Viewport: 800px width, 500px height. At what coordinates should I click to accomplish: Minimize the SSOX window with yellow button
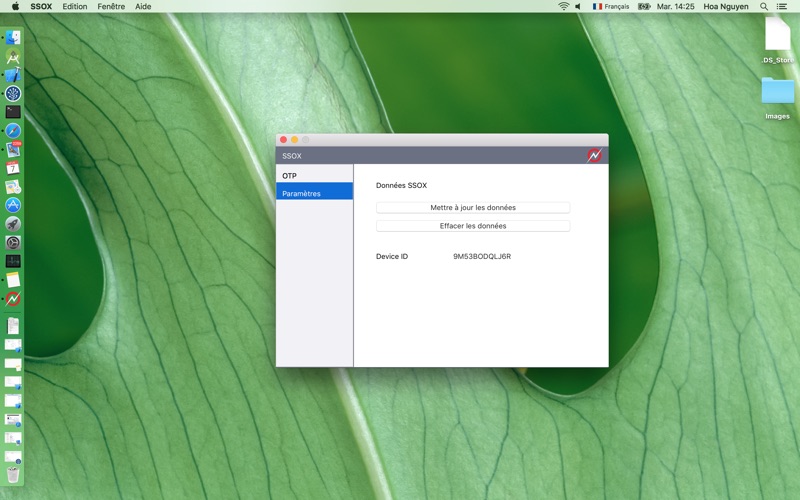(x=294, y=140)
